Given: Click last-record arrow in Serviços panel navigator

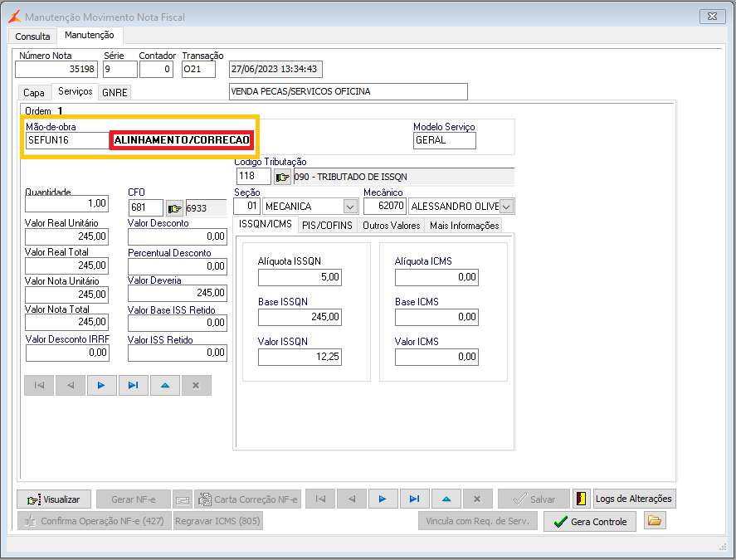Looking at the screenshot, I should tap(133, 385).
